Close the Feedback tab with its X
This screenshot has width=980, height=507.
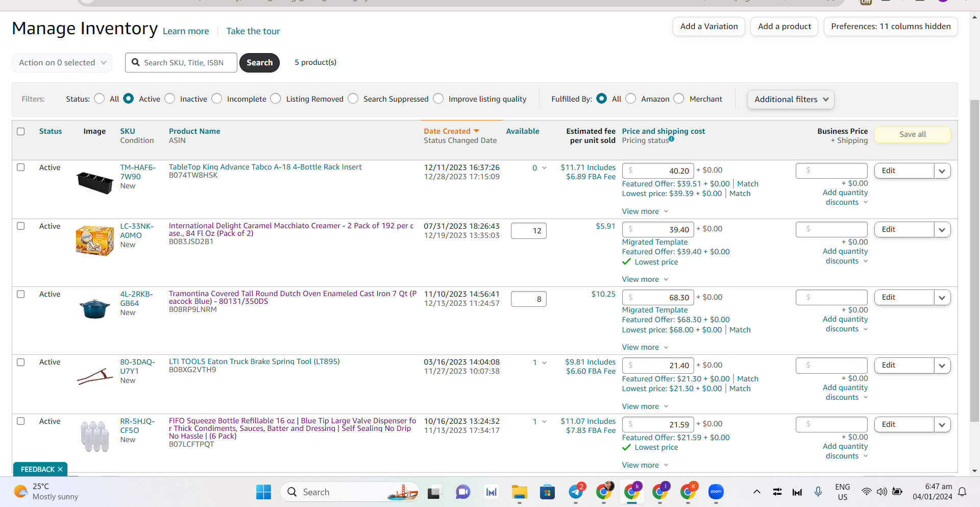pos(60,469)
